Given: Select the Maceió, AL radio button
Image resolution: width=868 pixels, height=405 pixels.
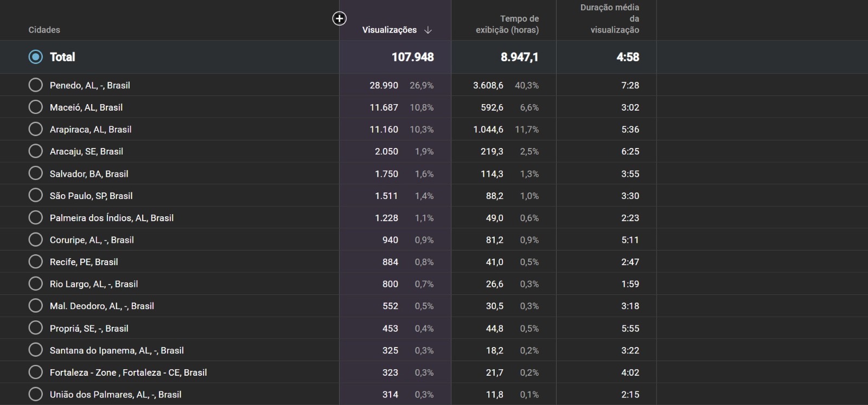Looking at the screenshot, I should click(35, 107).
